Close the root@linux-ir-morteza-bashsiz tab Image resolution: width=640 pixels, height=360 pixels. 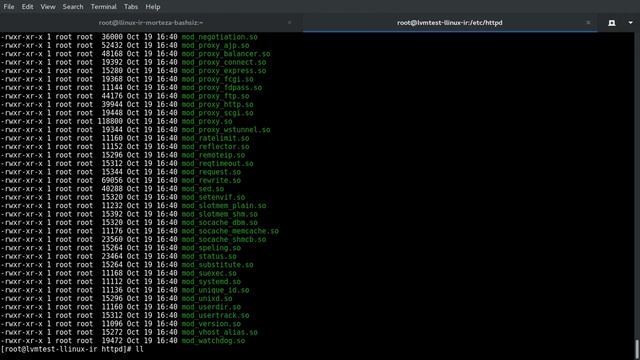point(289,23)
